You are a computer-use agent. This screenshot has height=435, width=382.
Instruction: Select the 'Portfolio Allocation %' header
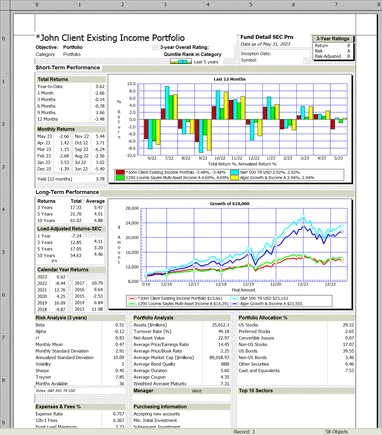[x=263, y=318]
